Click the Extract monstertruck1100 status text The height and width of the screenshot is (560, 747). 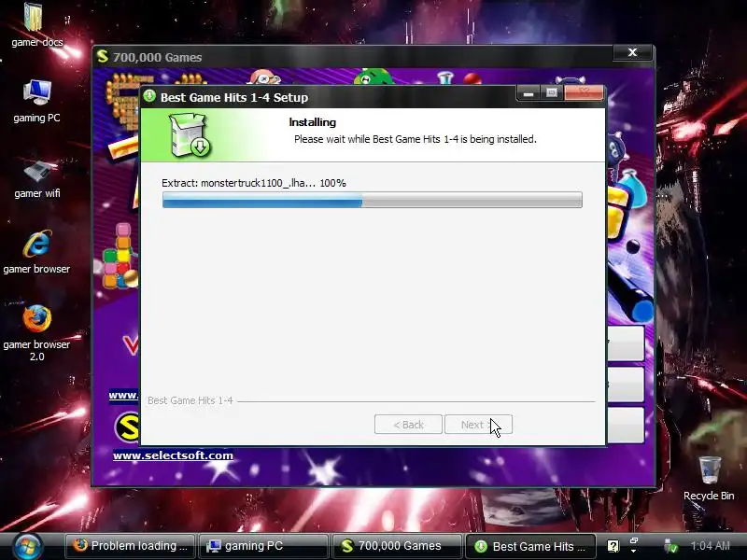253,183
